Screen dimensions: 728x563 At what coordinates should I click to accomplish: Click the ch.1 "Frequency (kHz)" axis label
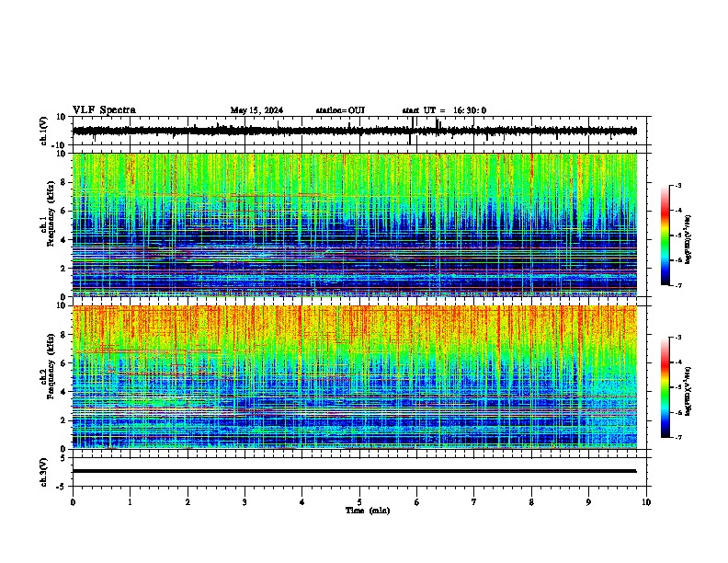tap(51, 214)
